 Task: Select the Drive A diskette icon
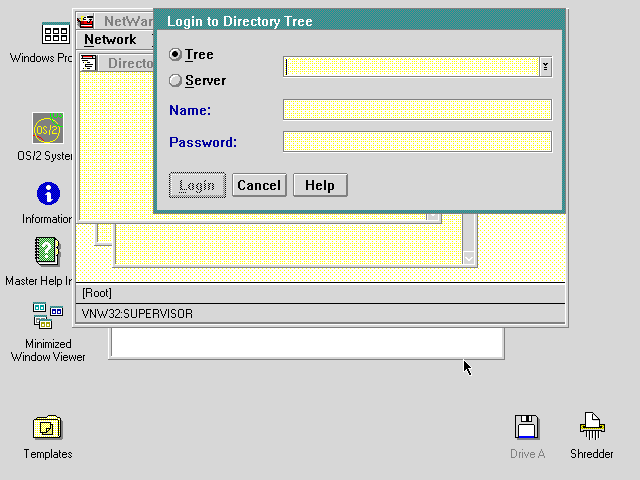click(x=527, y=427)
